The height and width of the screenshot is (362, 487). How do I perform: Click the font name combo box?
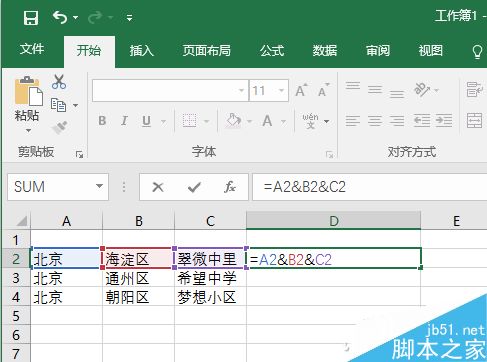click(x=170, y=90)
